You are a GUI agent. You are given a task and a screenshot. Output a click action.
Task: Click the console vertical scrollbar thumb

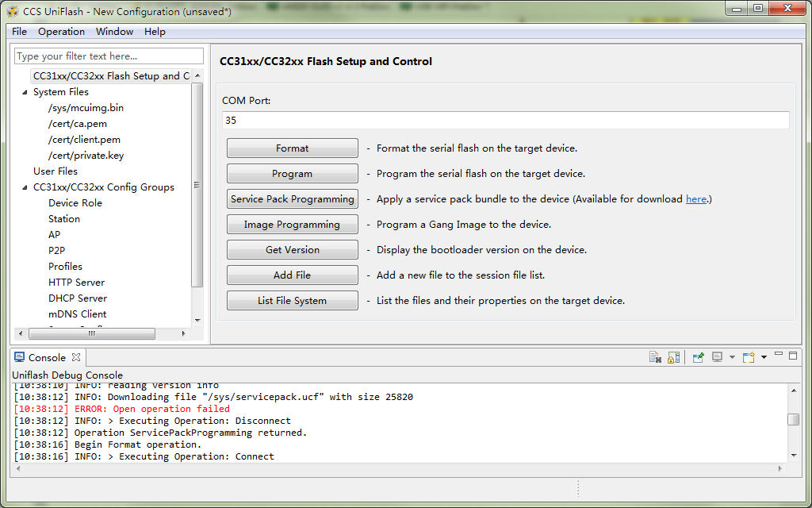794,419
